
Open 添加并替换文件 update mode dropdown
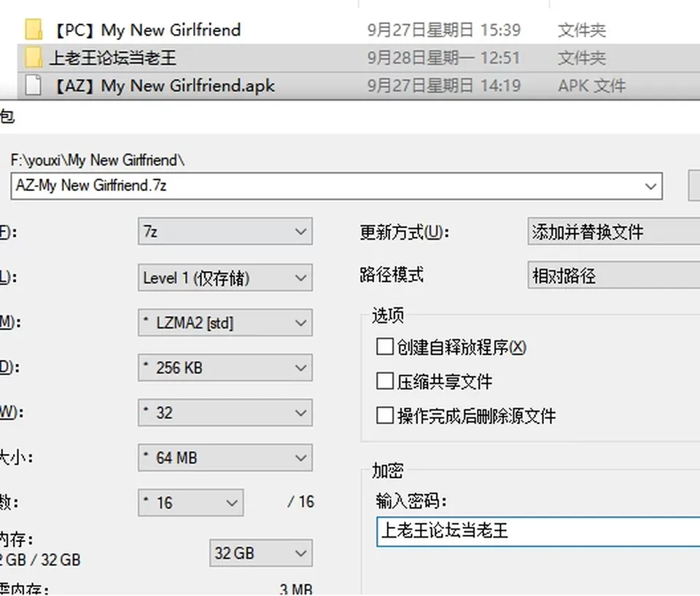(614, 232)
